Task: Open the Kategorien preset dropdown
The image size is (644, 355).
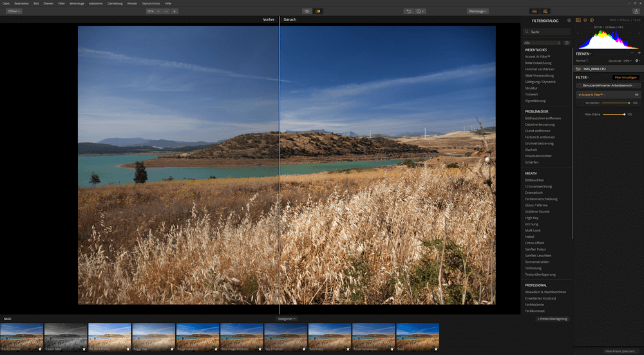Action: tap(287, 319)
